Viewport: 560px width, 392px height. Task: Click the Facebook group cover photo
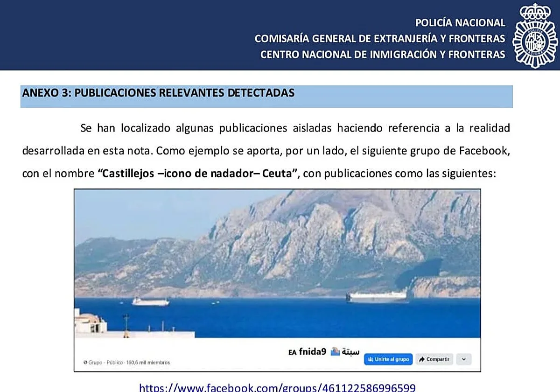coord(277,264)
